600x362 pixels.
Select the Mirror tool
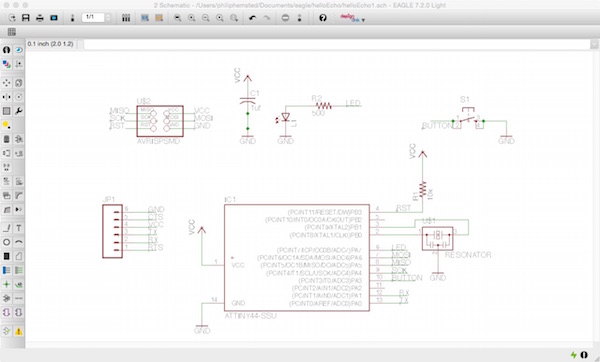coord(7,97)
